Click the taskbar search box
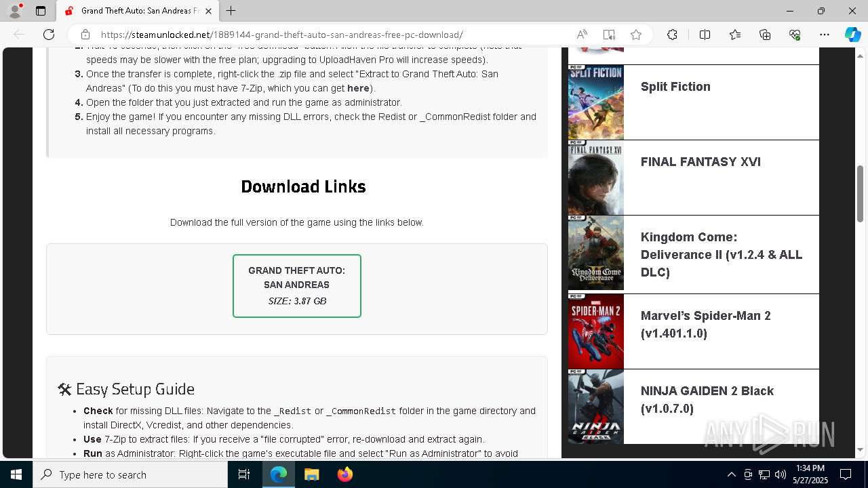Image resolution: width=868 pixels, height=488 pixels. point(130,474)
